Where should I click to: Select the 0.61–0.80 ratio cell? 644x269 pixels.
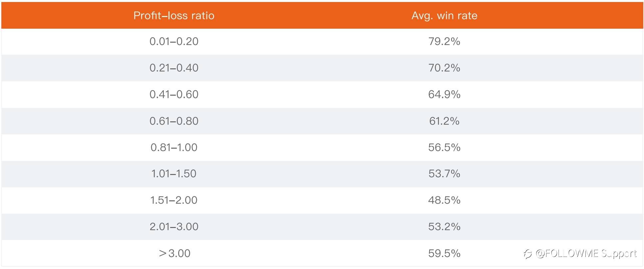(174, 121)
